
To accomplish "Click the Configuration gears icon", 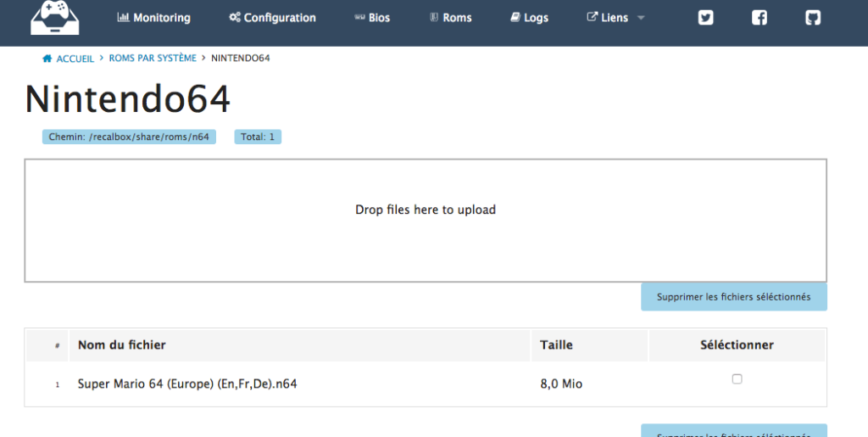I will point(235,18).
